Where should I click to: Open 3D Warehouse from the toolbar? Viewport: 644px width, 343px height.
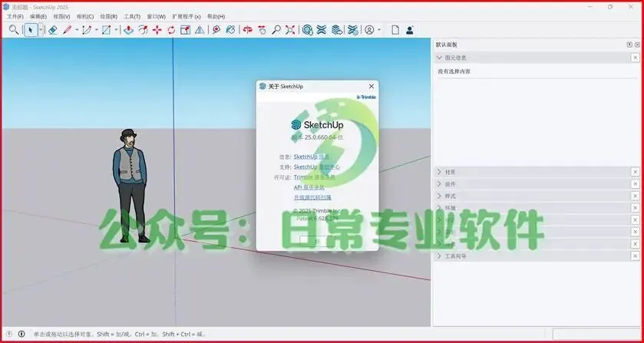point(307,30)
